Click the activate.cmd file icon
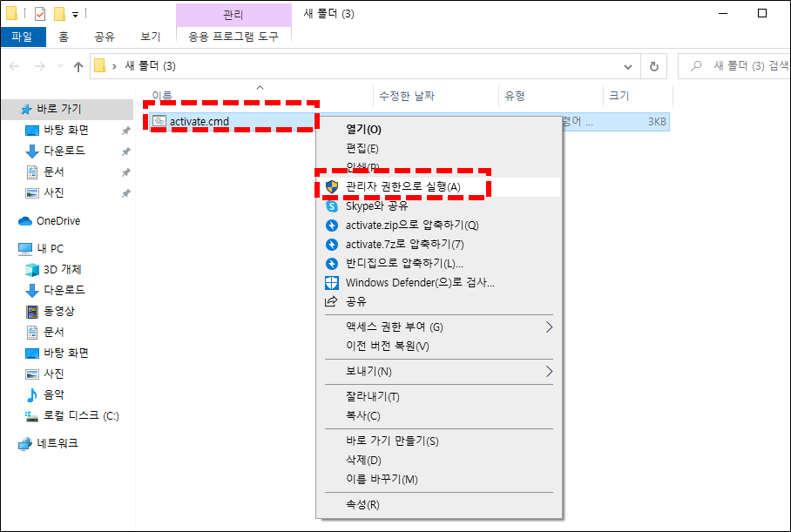 [x=159, y=121]
